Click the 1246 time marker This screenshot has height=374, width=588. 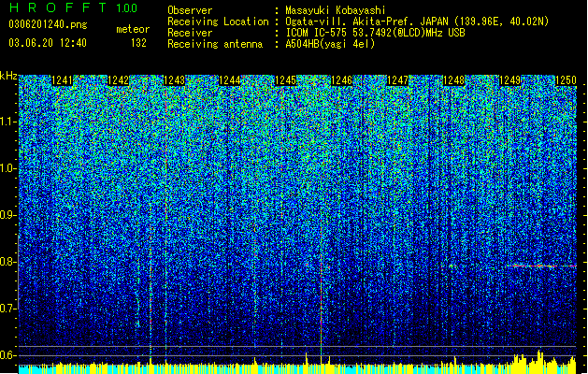click(x=341, y=80)
